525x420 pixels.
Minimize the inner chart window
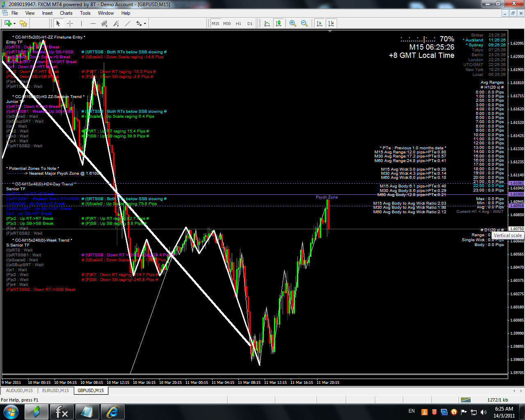point(505,13)
